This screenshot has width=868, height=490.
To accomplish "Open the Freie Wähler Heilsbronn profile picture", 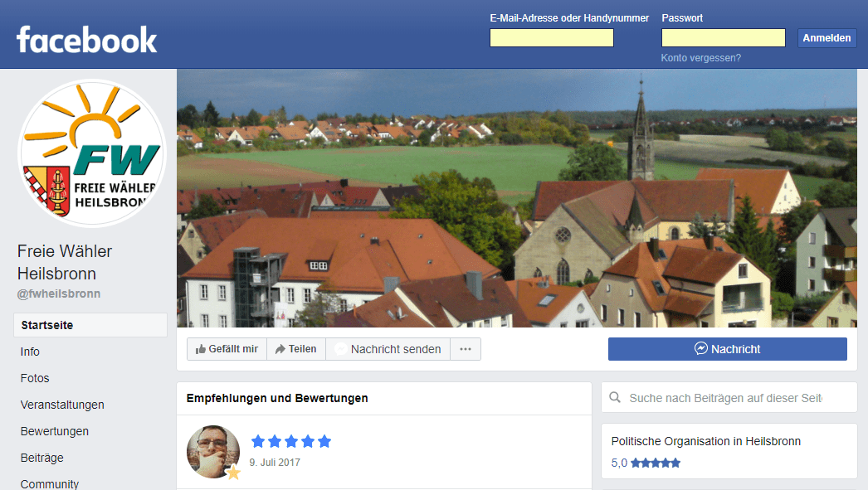I will point(92,153).
